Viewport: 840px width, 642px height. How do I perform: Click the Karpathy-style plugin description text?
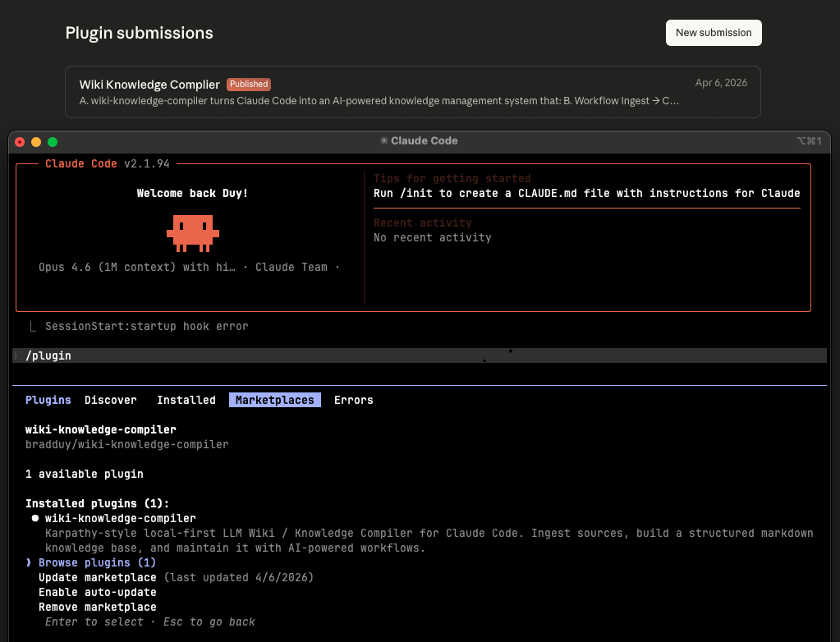[429, 540]
